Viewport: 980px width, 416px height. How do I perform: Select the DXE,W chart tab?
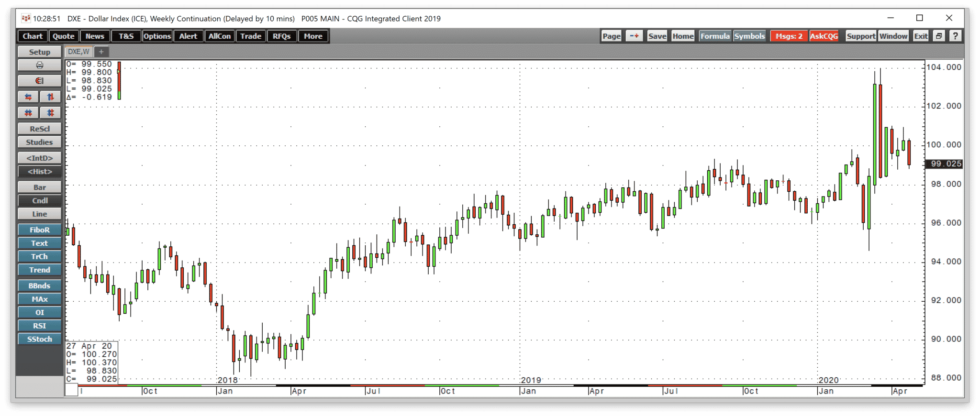pyautogui.click(x=78, y=52)
